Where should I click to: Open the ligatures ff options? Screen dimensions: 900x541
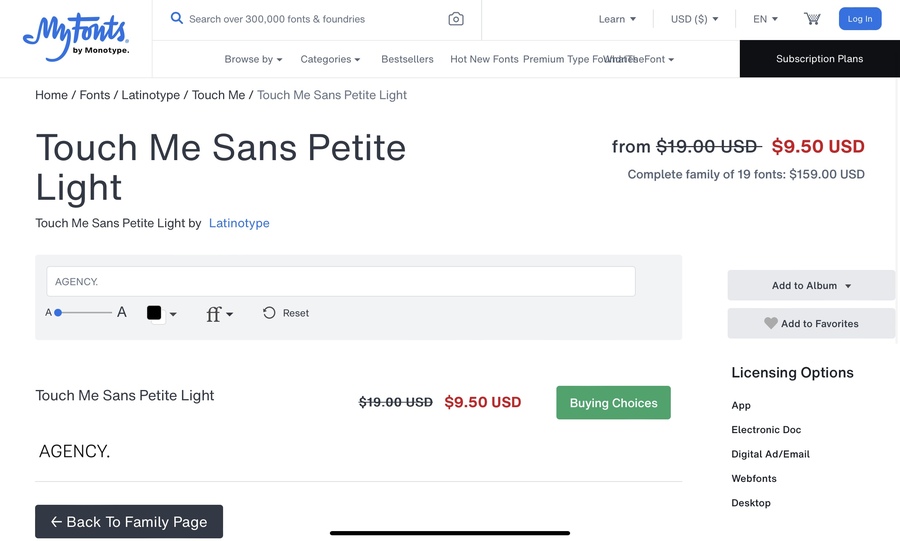(x=219, y=314)
